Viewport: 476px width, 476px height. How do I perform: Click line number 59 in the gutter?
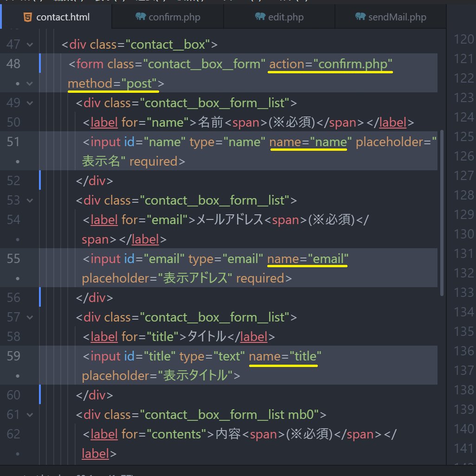(x=13, y=356)
